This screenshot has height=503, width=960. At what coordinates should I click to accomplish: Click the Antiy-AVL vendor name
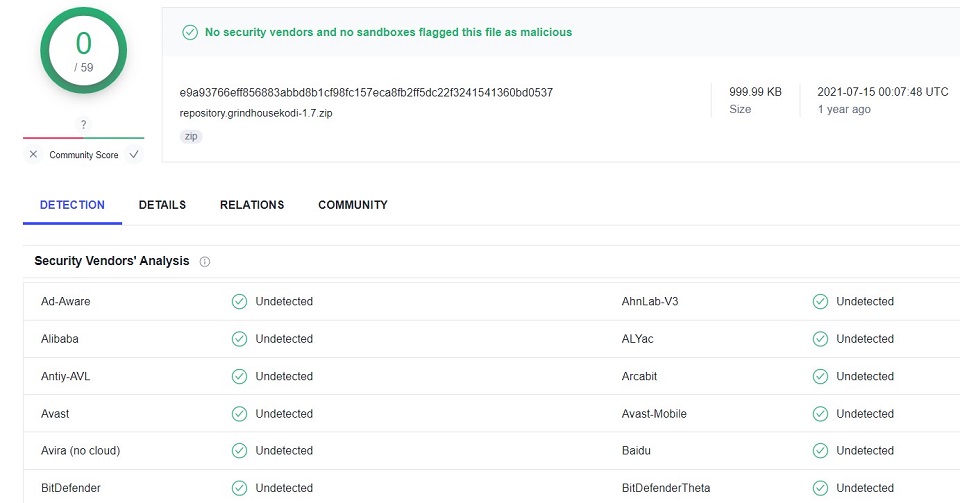point(66,376)
